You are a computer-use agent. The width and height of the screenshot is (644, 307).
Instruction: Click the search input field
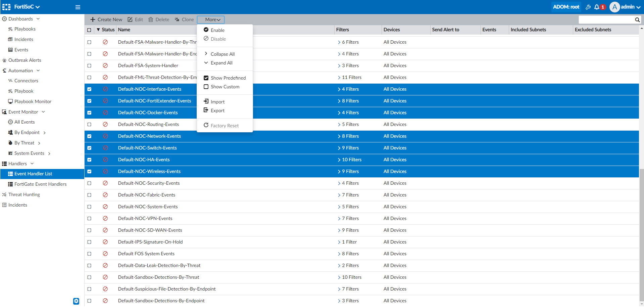pos(606,19)
